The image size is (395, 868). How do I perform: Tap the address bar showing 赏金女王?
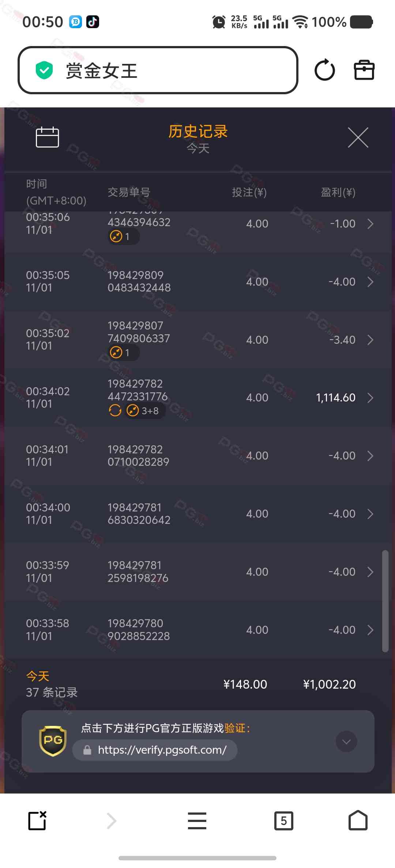158,70
